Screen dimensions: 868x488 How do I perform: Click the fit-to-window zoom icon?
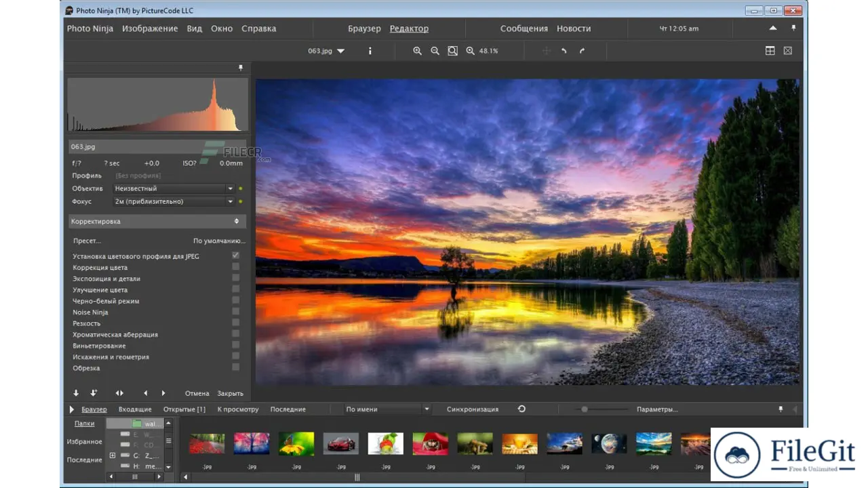(452, 51)
